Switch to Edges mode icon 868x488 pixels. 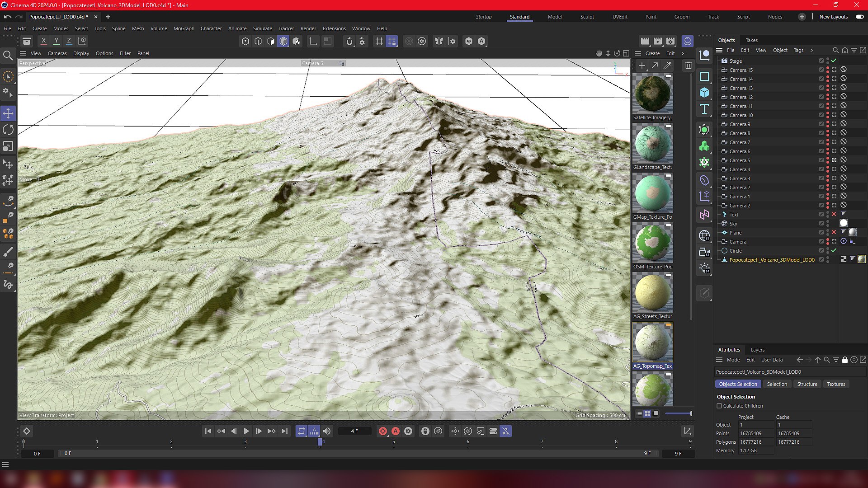click(258, 41)
